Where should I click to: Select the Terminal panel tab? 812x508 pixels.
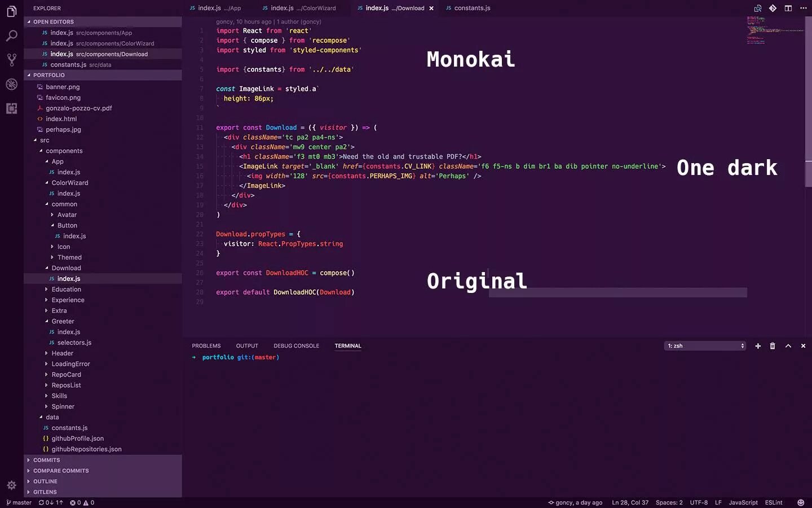348,346
